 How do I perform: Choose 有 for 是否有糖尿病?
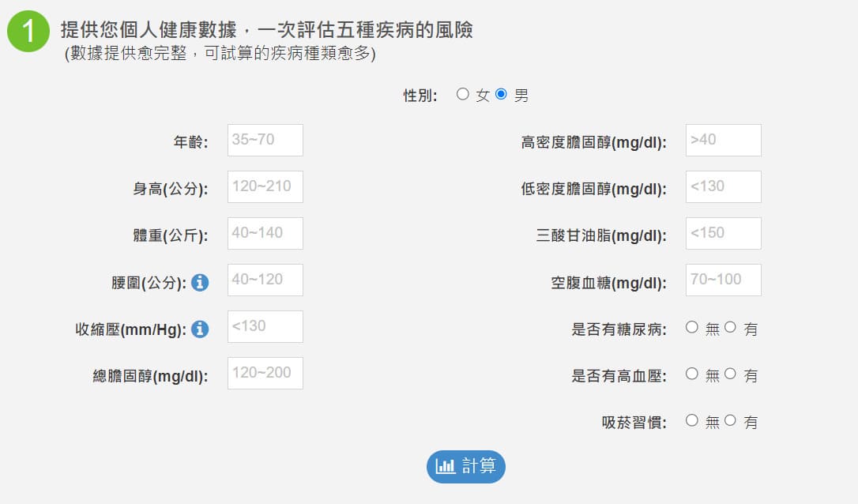730,327
